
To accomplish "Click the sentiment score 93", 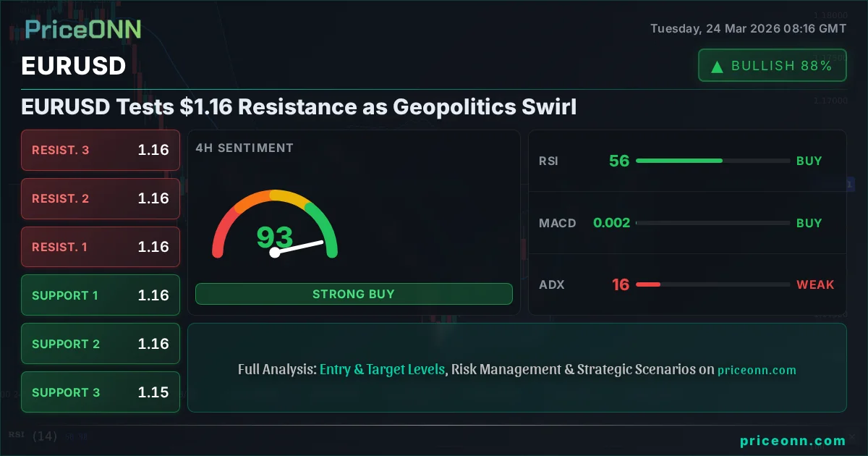I will pyautogui.click(x=275, y=237).
